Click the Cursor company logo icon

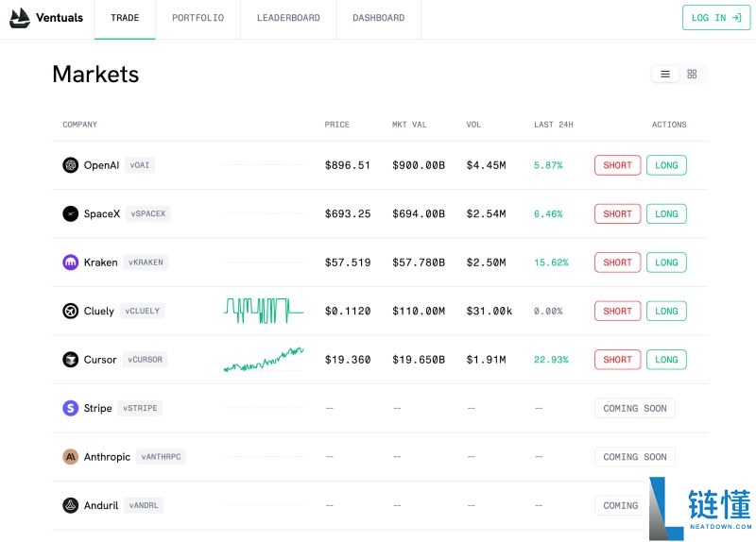(71, 360)
